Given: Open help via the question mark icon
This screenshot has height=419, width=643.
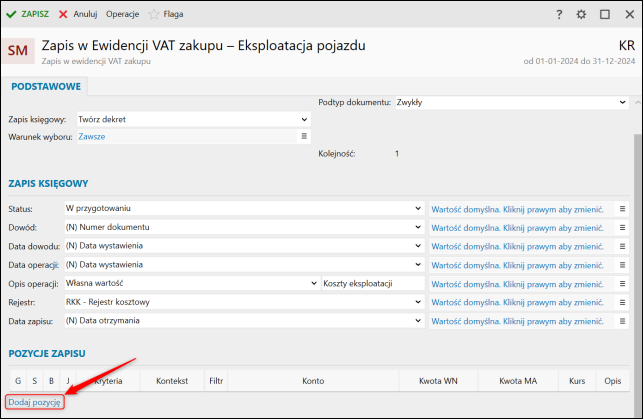Looking at the screenshot, I should coord(559,15).
